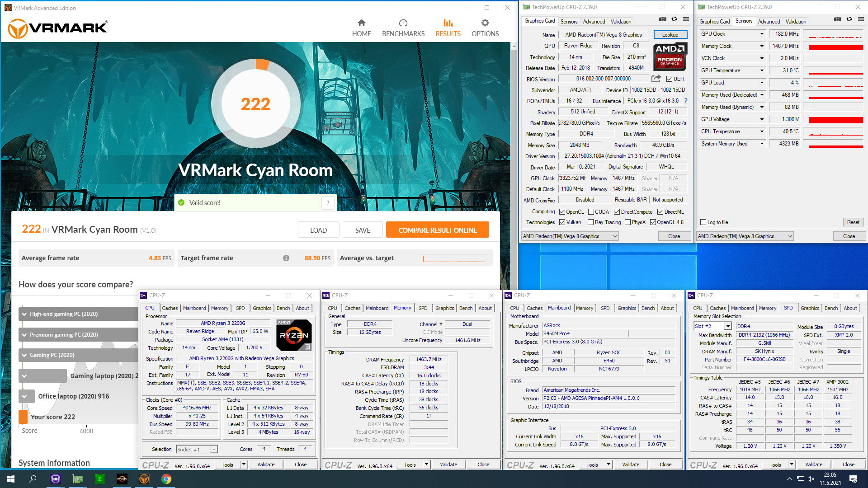The image size is (868, 488).
Task: Toggle DirectCompute checkbox in GPU-Z
Action: [x=617, y=212]
